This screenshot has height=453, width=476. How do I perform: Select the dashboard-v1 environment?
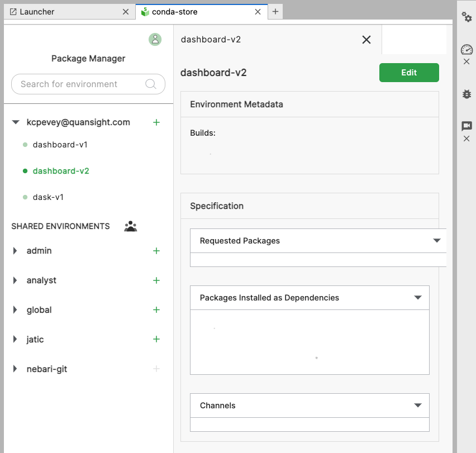60,144
